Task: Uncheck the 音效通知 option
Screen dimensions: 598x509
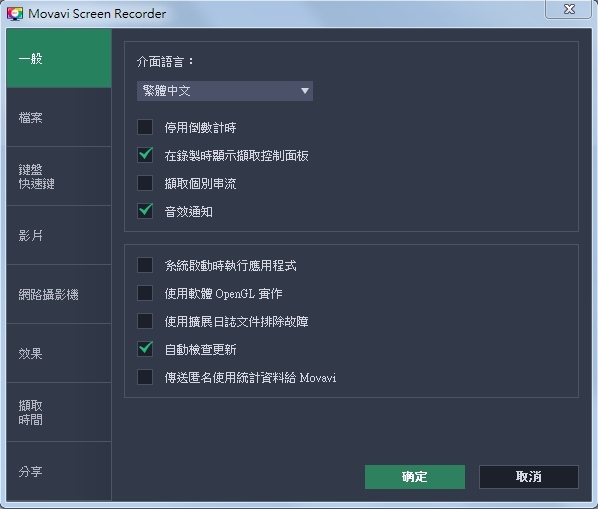Action: pos(145,211)
